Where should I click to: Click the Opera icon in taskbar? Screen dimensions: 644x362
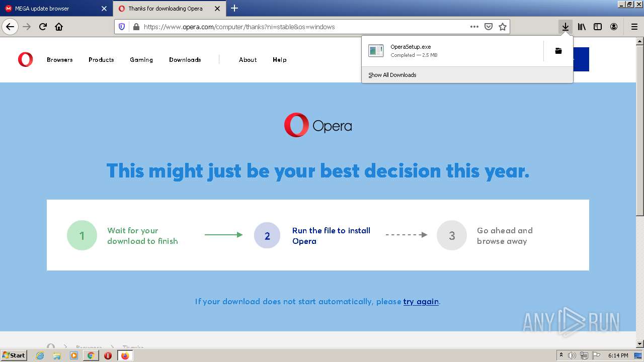[108, 355]
